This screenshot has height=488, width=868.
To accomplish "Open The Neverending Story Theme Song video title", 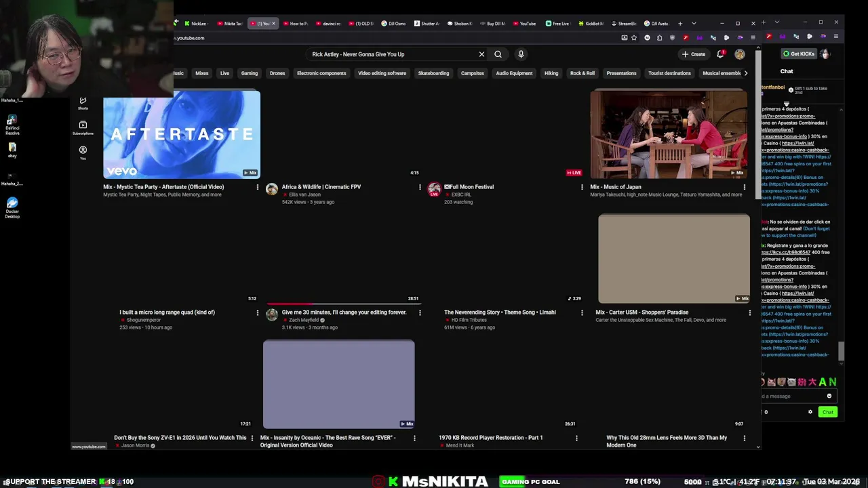I will coord(500,312).
